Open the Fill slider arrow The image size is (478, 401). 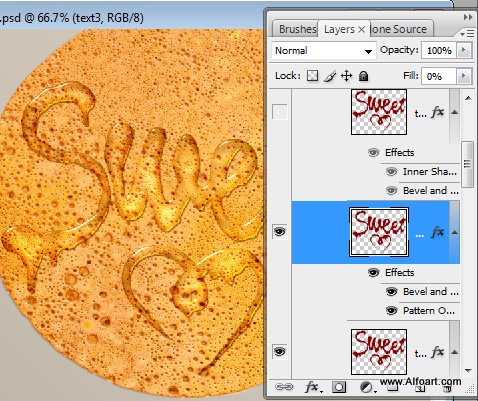point(464,76)
